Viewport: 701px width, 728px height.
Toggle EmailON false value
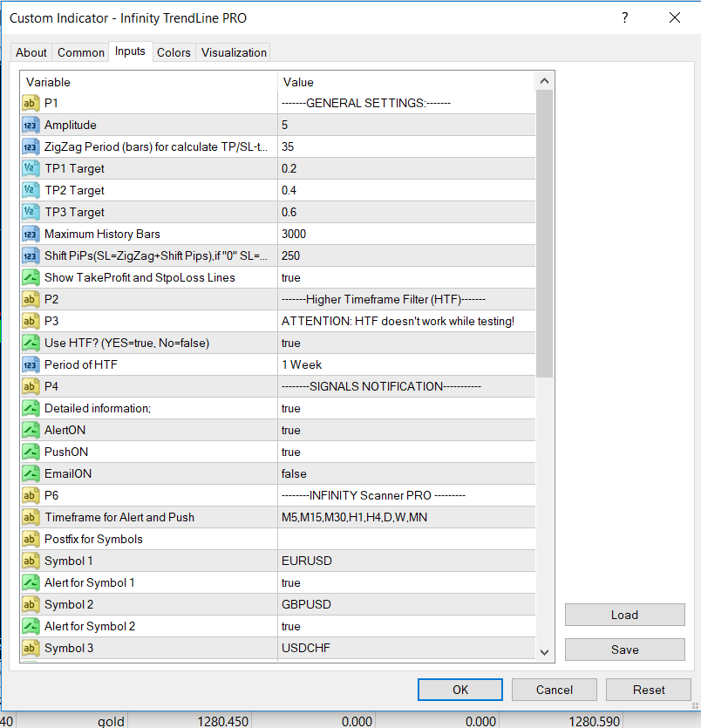click(406, 474)
